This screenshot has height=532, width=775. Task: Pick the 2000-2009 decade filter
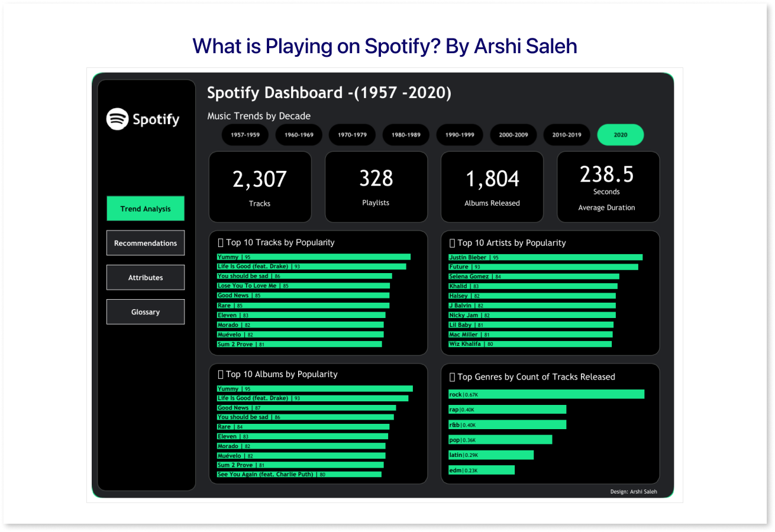click(x=513, y=135)
